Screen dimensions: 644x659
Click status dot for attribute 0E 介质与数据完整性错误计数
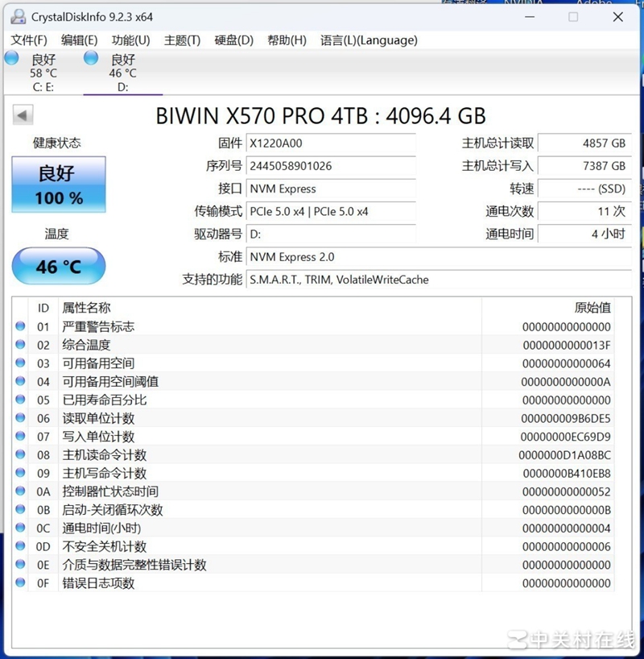[20, 564]
